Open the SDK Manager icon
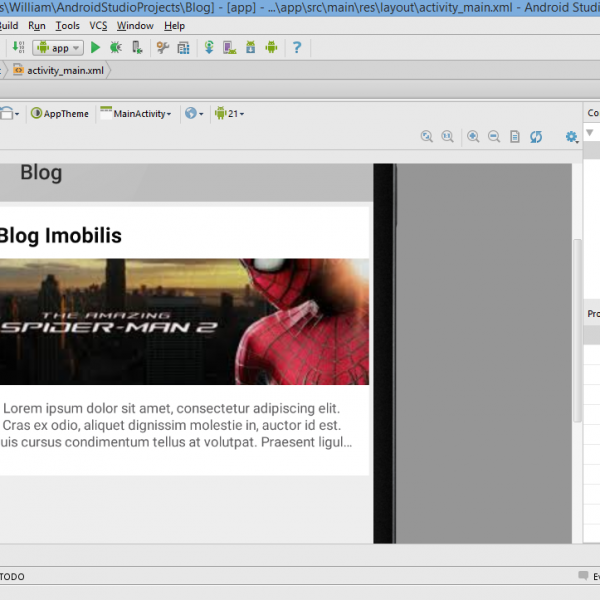Image resolution: width=600 pixels, height=600 pixels. coord(251,47)
